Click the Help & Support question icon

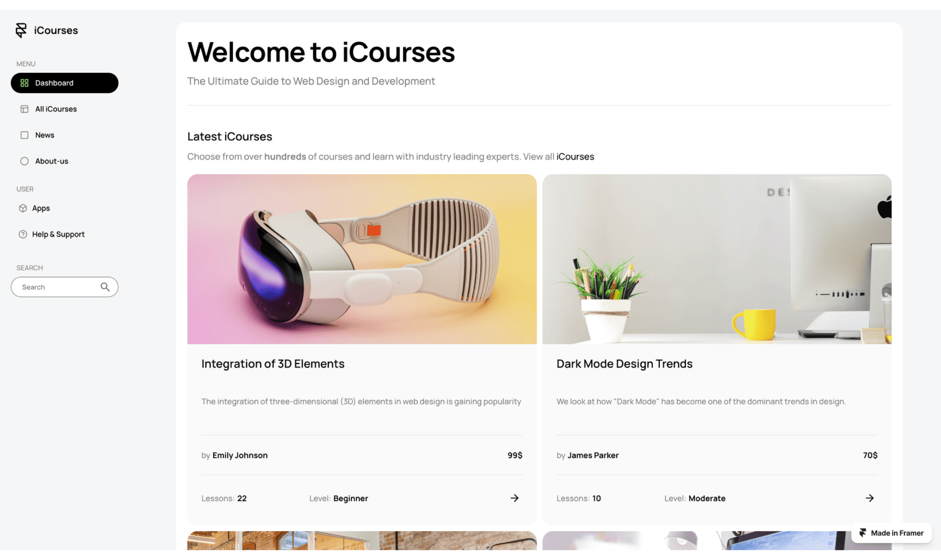tap(23, 234)
